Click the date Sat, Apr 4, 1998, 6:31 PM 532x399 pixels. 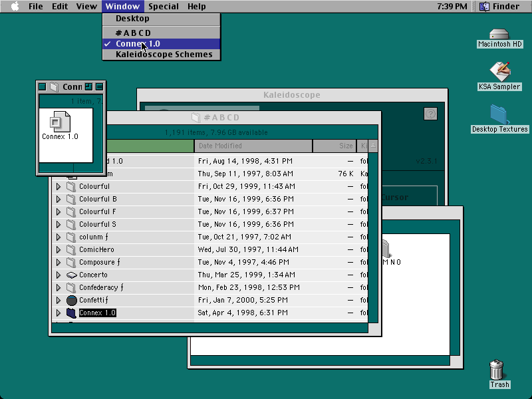click(243, 313)
